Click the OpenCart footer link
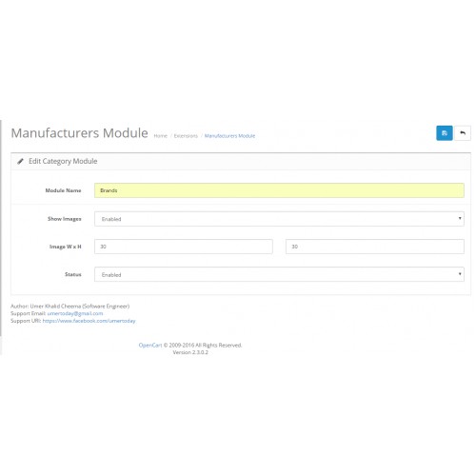476x476 pixels. tap(150, 346)
